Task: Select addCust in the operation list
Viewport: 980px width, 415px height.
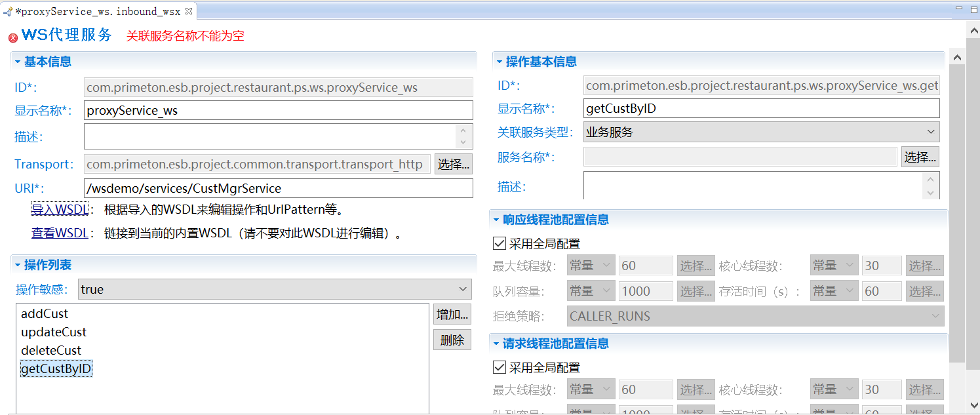Action: [45, 314]
